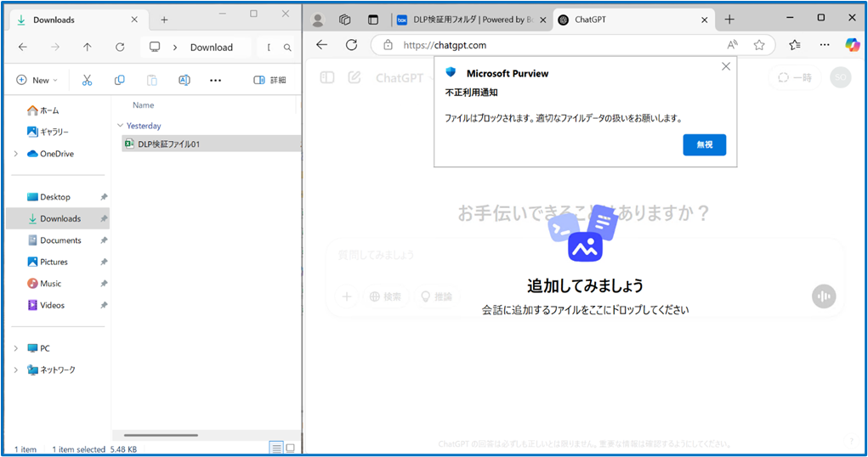Toggle Edge vertical tabs icon
868x457 pixels.
click(x=373, y=20)
